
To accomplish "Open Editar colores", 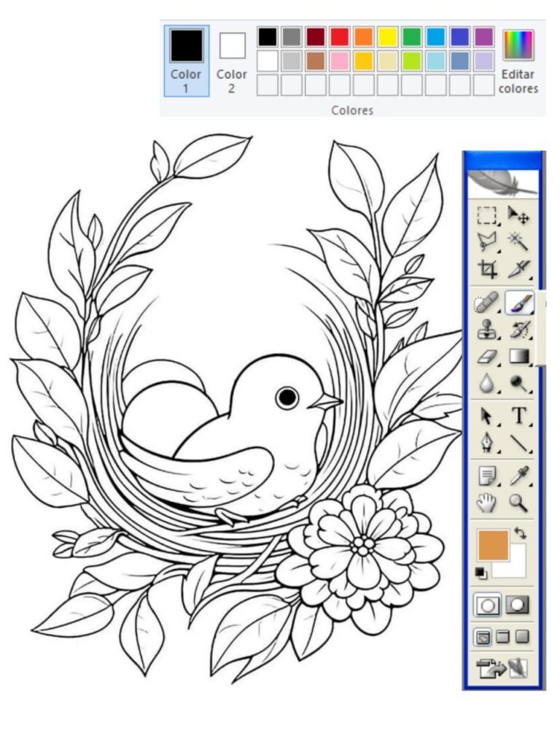I will click(518, 61).
